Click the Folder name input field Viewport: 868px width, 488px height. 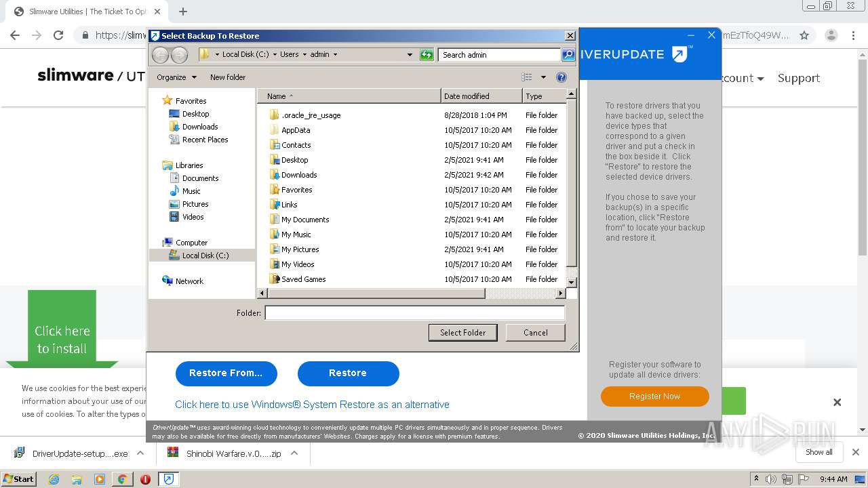[414, 313]
